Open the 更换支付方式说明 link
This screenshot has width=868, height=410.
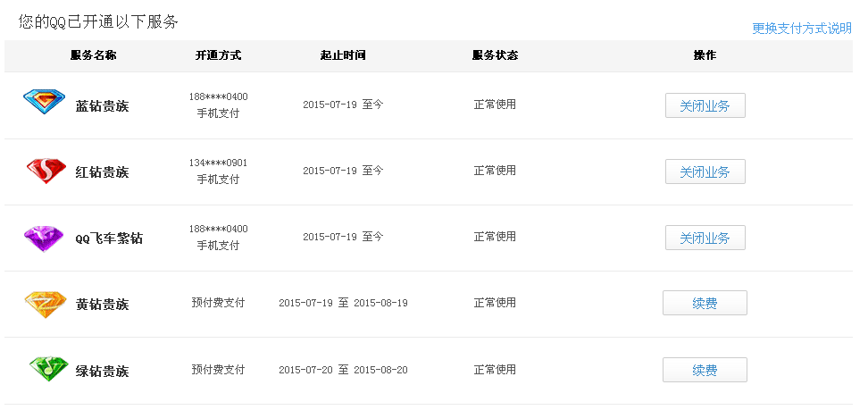click(x=802, y=29)
